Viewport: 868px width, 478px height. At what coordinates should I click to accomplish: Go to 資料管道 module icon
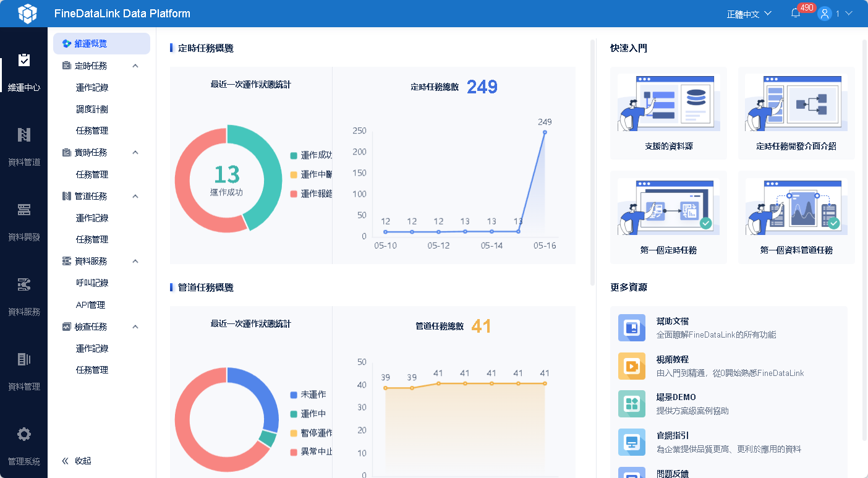point(24,135)
